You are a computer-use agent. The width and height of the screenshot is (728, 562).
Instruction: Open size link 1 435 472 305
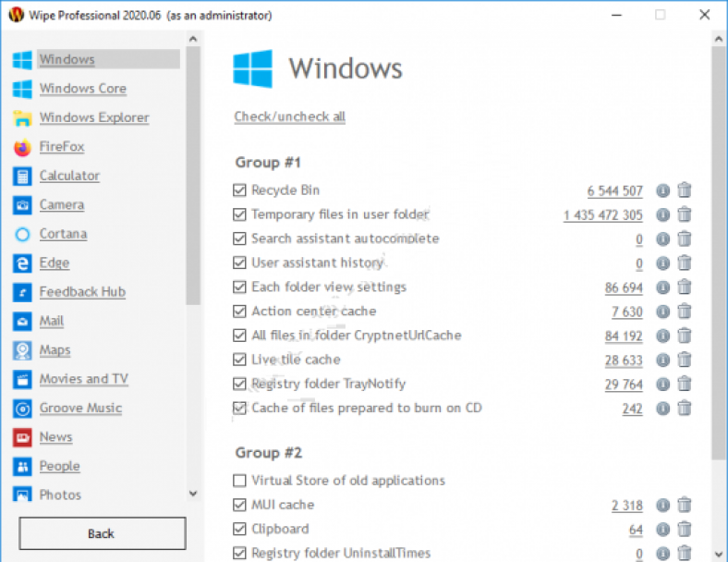coord(602,215)
